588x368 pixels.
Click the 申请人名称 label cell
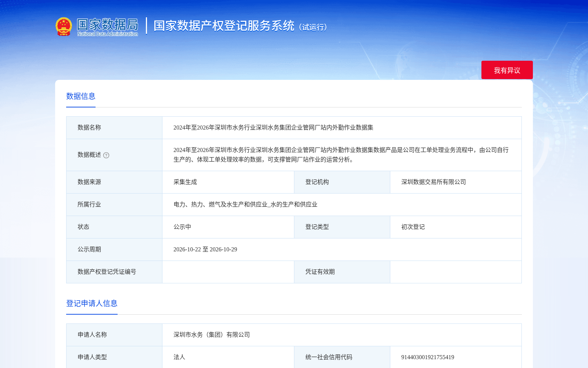point(114,335)
